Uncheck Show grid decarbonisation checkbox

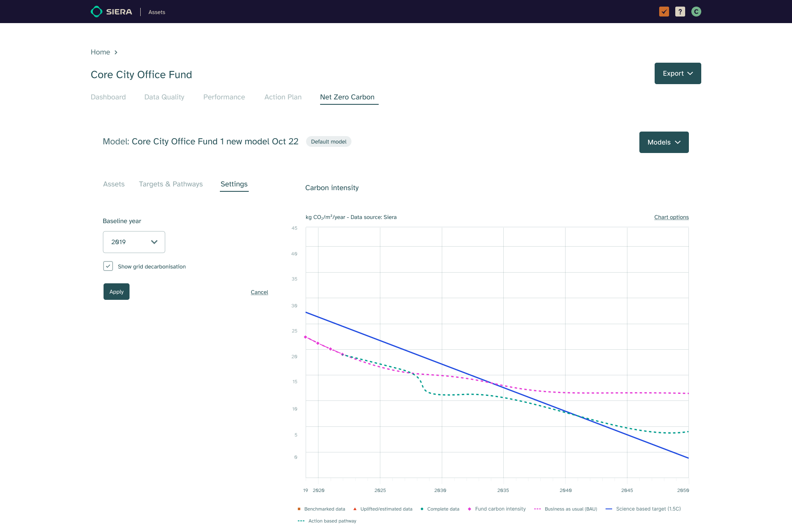tap(108, 266)
